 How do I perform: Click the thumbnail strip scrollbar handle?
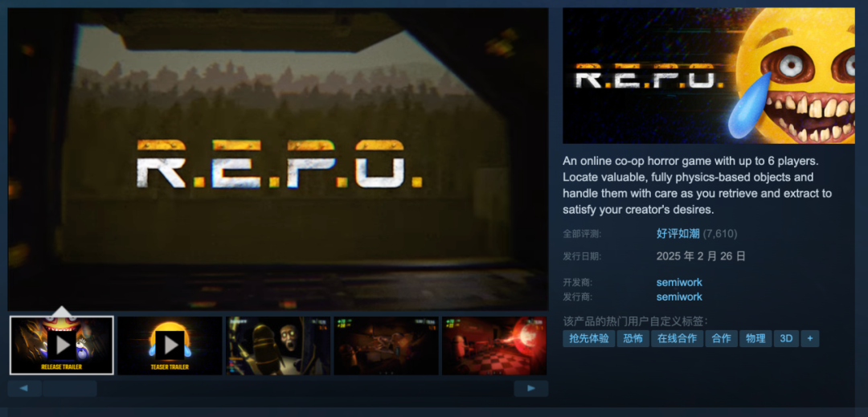70,388
